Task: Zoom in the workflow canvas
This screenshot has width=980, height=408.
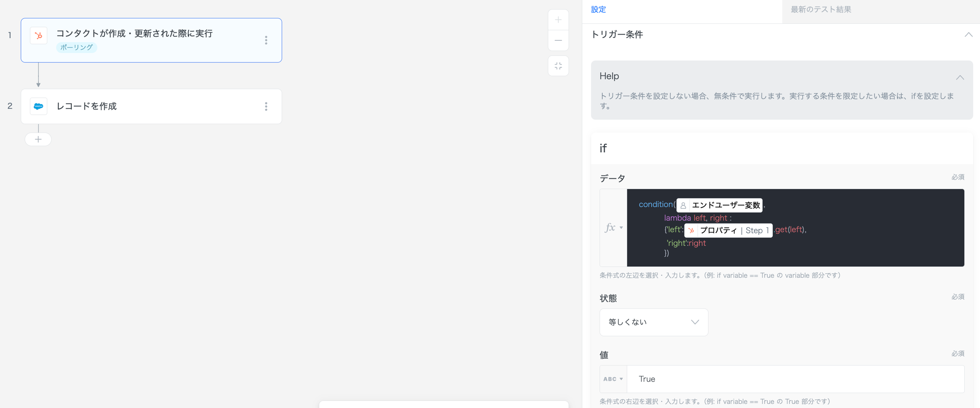Action: [558, 20]
